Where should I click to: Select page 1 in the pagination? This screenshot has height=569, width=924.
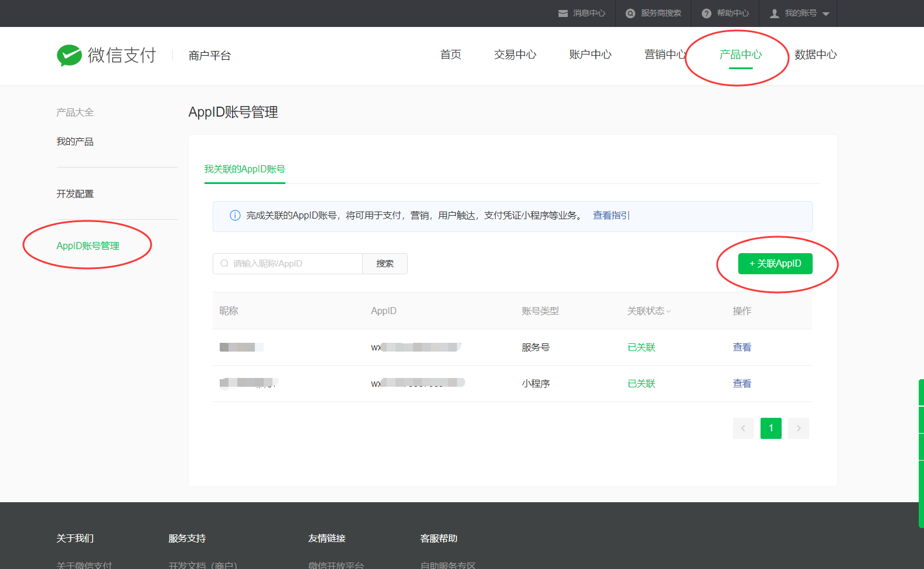click(x=771, y=428)
